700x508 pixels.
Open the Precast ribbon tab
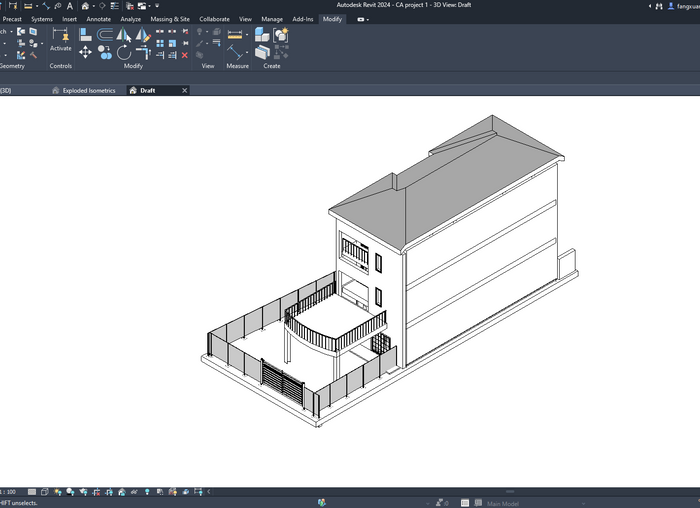tap(12, 19)
